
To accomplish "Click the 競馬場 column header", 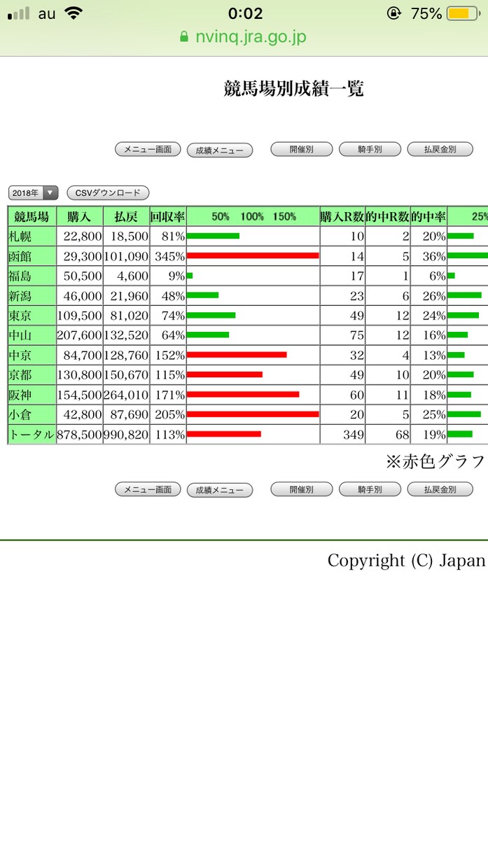I will (32, 216).
